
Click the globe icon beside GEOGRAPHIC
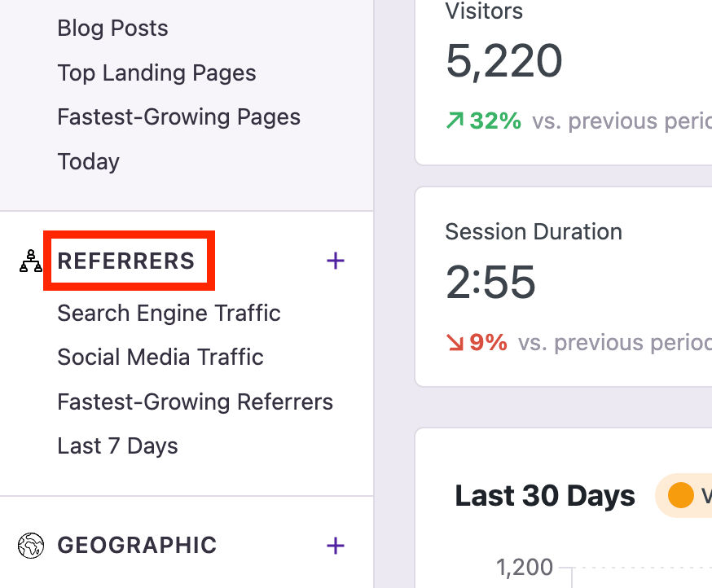click(x=30, y=545)
